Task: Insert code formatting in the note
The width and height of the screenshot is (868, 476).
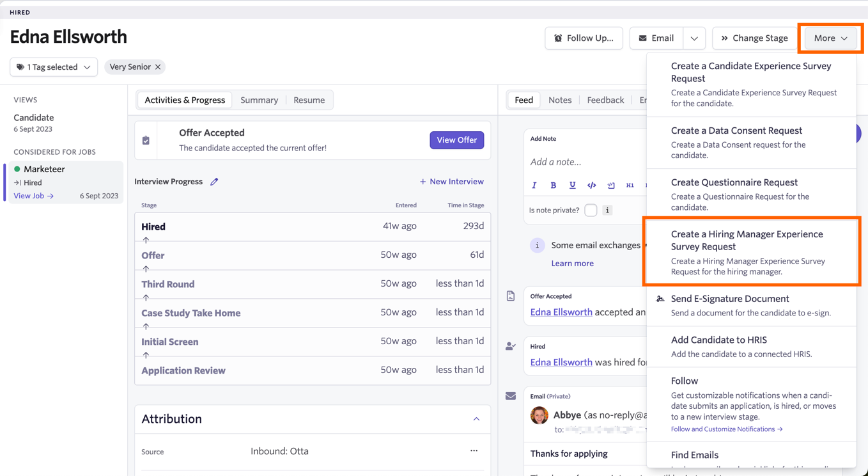Action: pyautogui.click(x=592, y=186)
